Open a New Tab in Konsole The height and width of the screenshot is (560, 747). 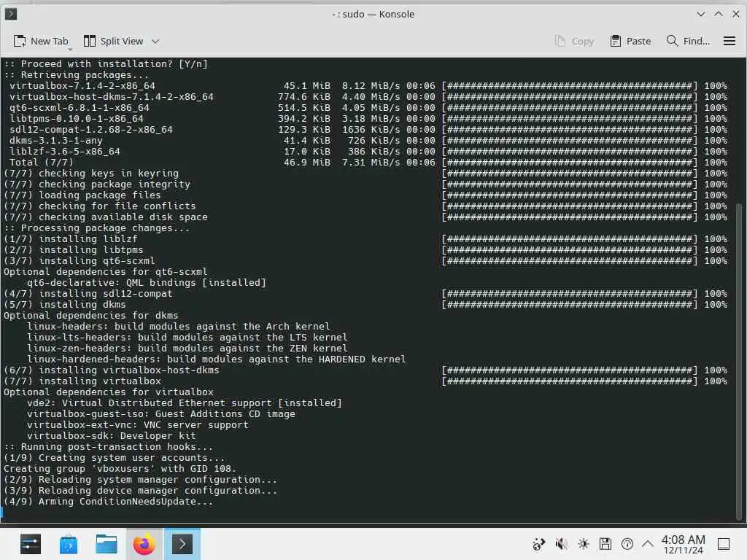pyautogui.click(x=41, y=42)
